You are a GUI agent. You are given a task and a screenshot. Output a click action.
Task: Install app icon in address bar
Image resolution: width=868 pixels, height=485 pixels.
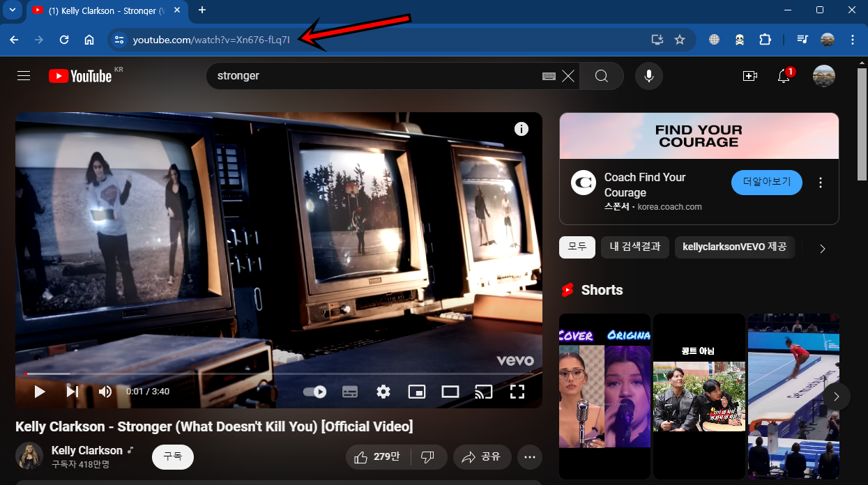[x=657, y=40]
